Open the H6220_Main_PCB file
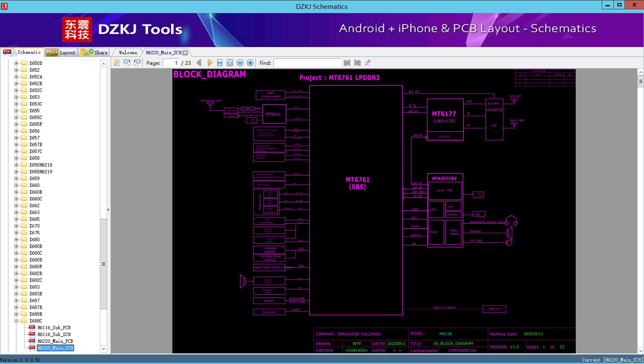The image size is (644, 364). (x=55, y=341)
